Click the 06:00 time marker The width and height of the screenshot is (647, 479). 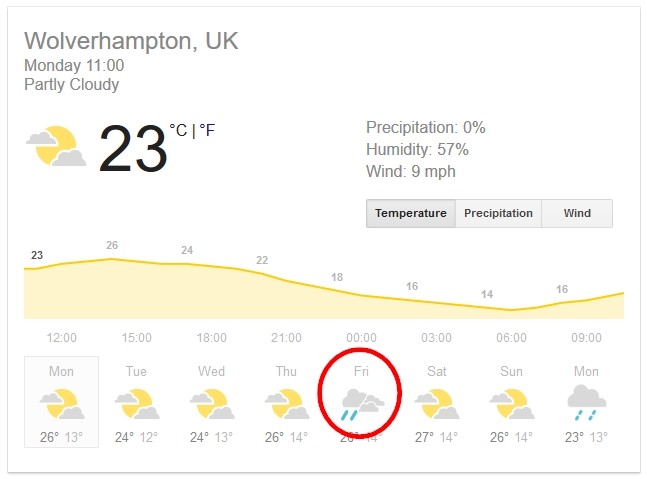click(511, 338)
